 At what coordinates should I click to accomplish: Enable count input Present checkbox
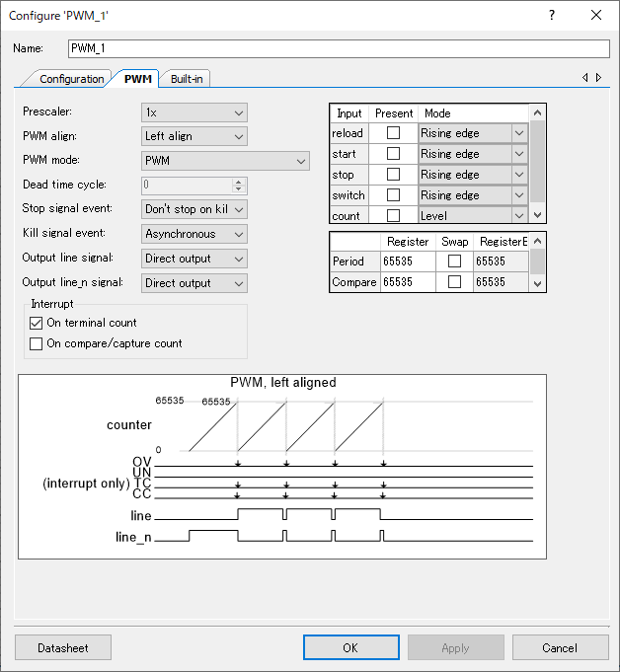point(393,215)
